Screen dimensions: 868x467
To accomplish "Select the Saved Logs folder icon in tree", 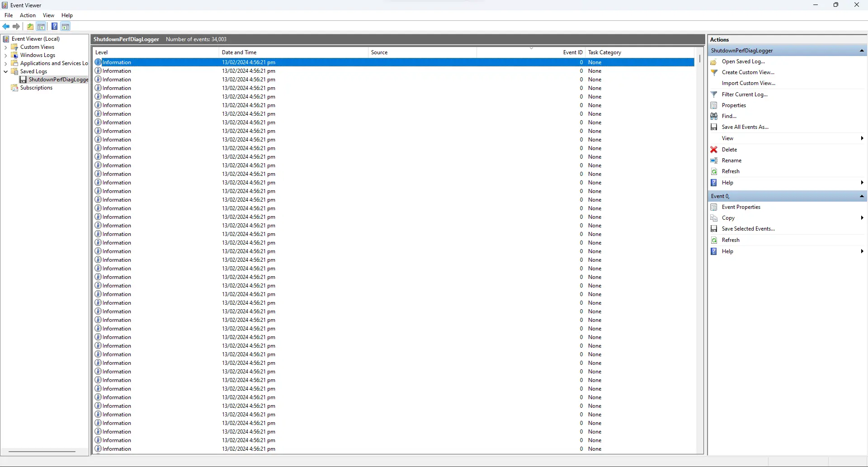I will 14,71.
